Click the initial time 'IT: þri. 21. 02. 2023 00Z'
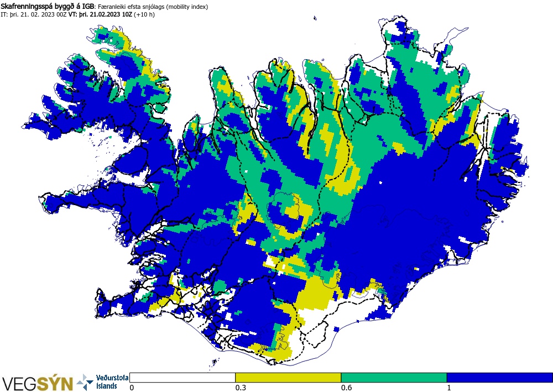The image size is (553, 392). [x=33, y=14]
